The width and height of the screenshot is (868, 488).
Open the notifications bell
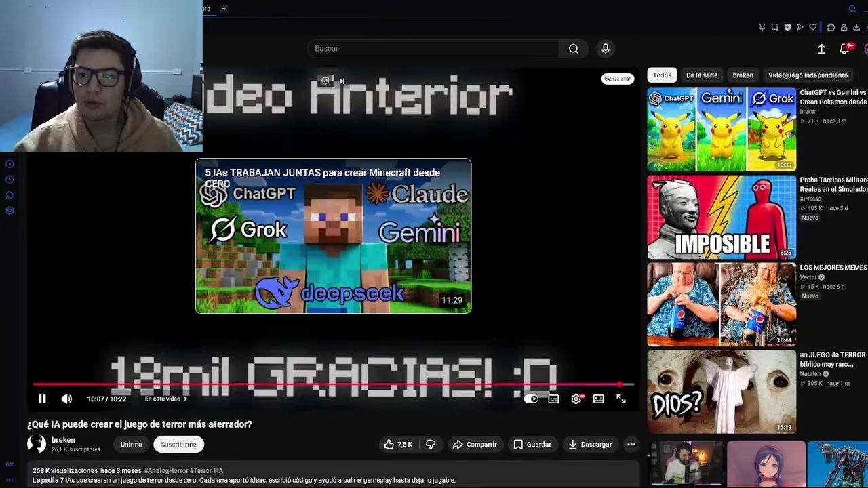coord(844,49)
